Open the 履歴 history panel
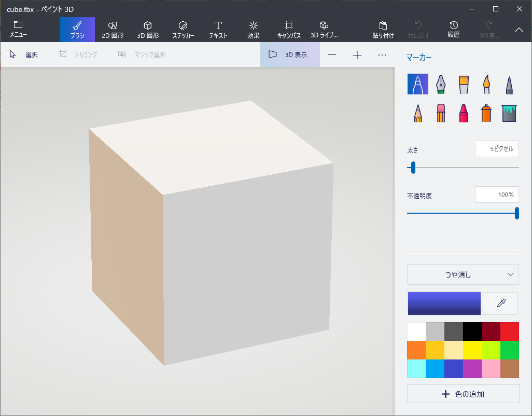 (x=454, y=30)
